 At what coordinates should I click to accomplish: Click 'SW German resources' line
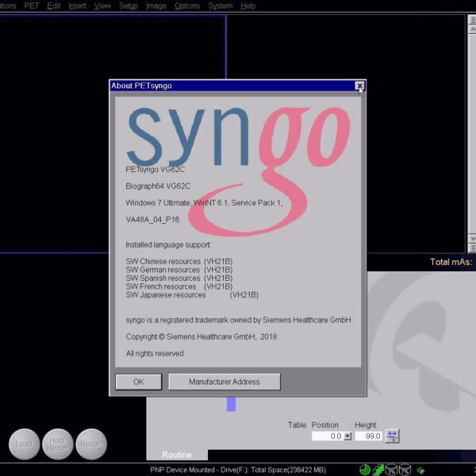pyautogui.click(x=179, y=270)
